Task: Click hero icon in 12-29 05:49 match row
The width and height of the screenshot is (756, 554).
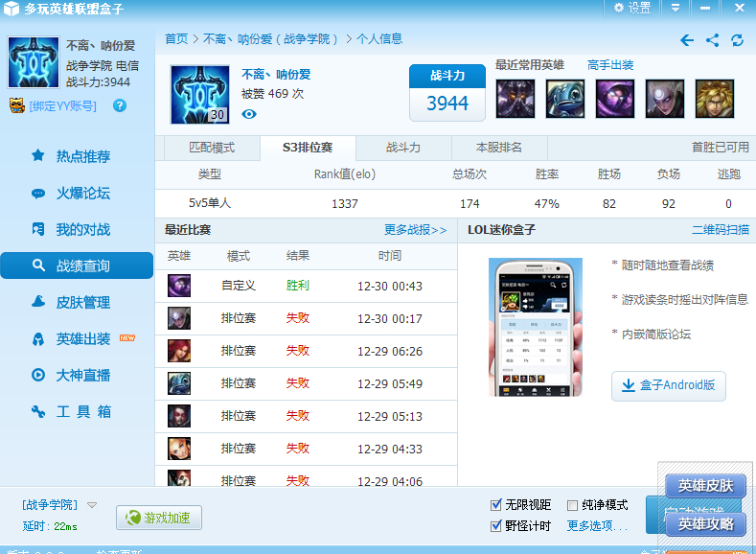Action: pos(179,383)
